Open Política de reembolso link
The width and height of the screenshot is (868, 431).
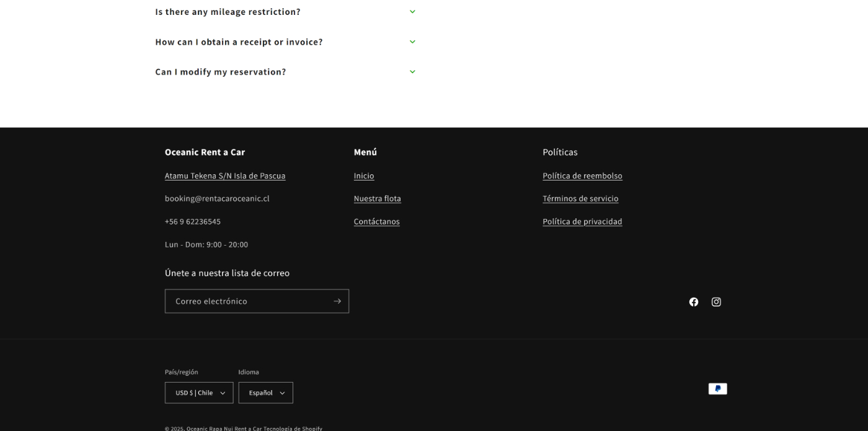pyautogui.click(x=582, y=176)
